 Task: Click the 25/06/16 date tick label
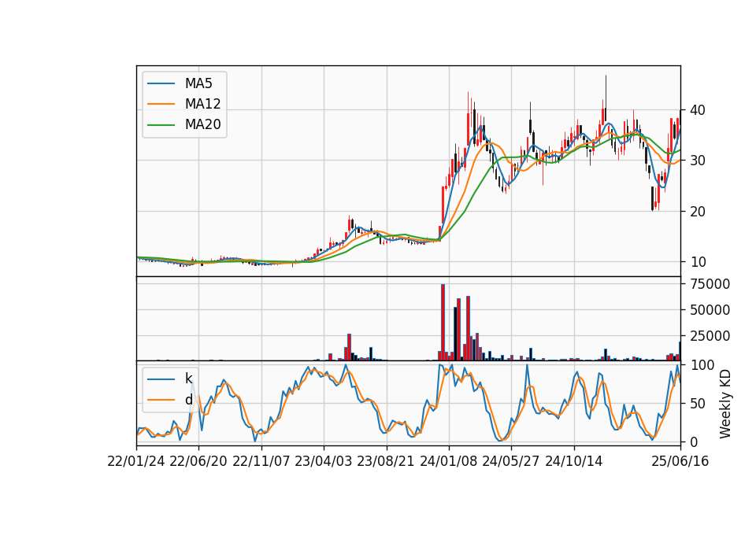(x=680, y=461)
